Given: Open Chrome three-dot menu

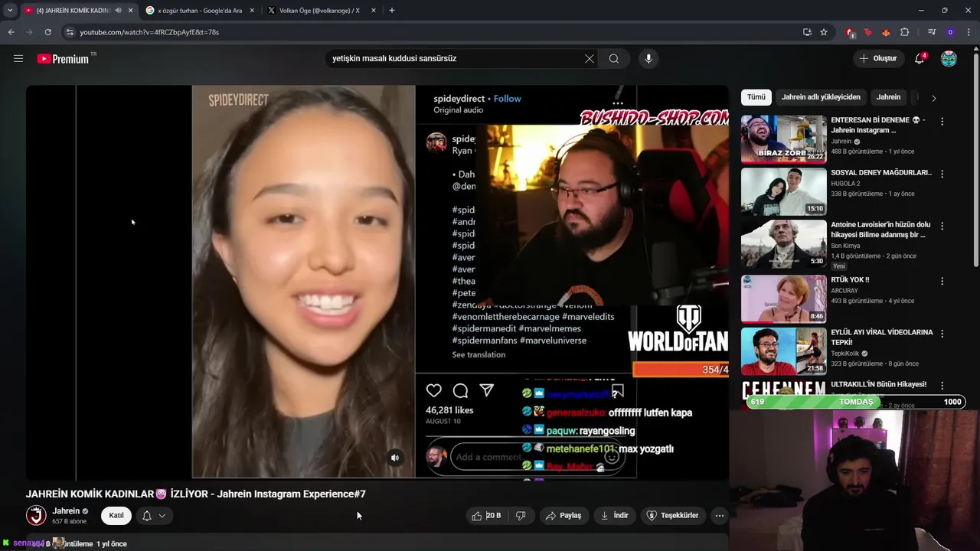Looking at the screenshot, I should (969, 32).
